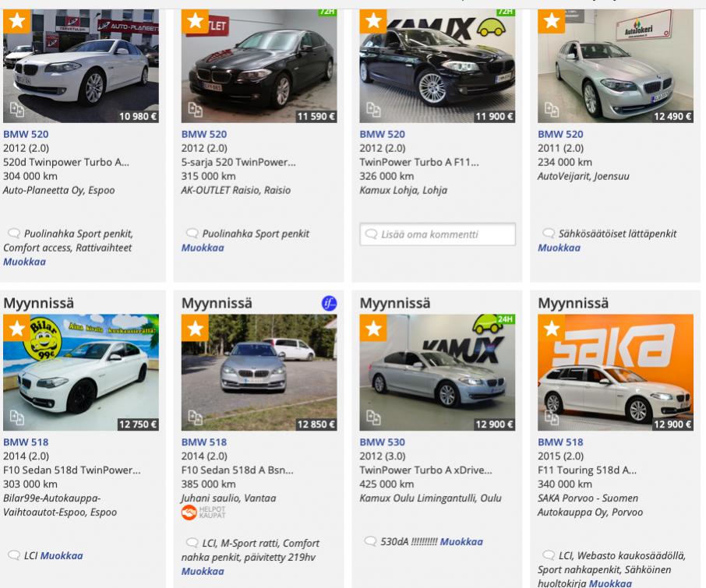Click compare icon on Bilar99e BMW 518 photo

pyautogui.click(x=17, y=417)
